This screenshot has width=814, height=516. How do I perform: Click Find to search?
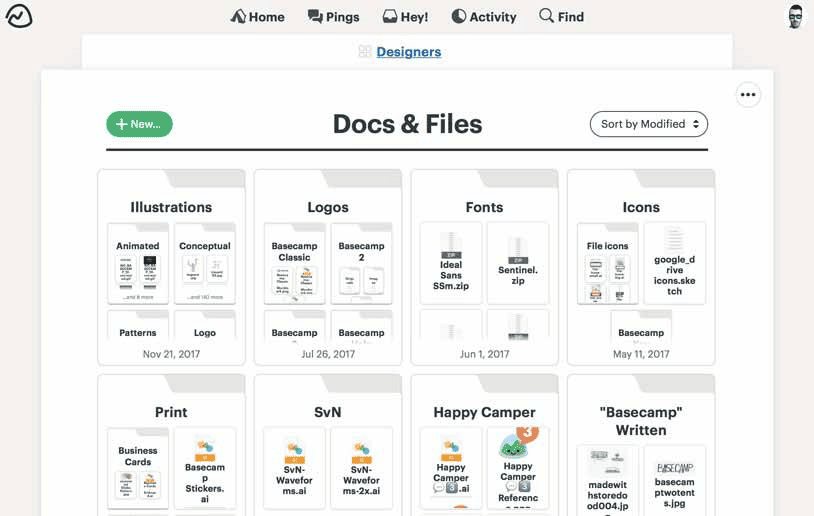pos(561,17)
